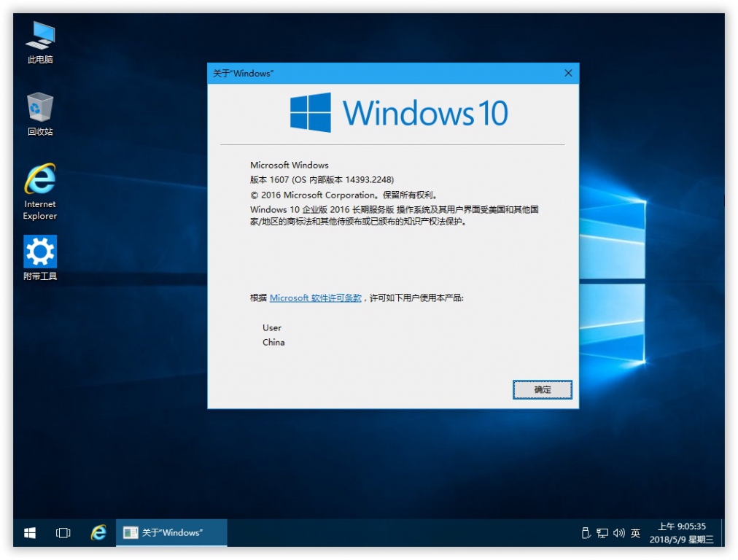Close the 关于"Windows" dialog
The image size is (738, 560).
pos(568,73)
